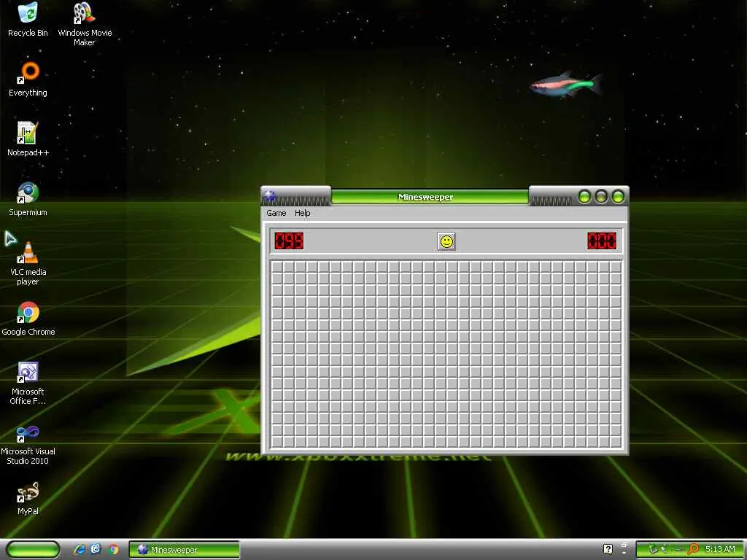Image resolution: width=747 pixels, height=560 pixels.
Task: Open the Help menu in Minesweeper
Action: point(303,213)
